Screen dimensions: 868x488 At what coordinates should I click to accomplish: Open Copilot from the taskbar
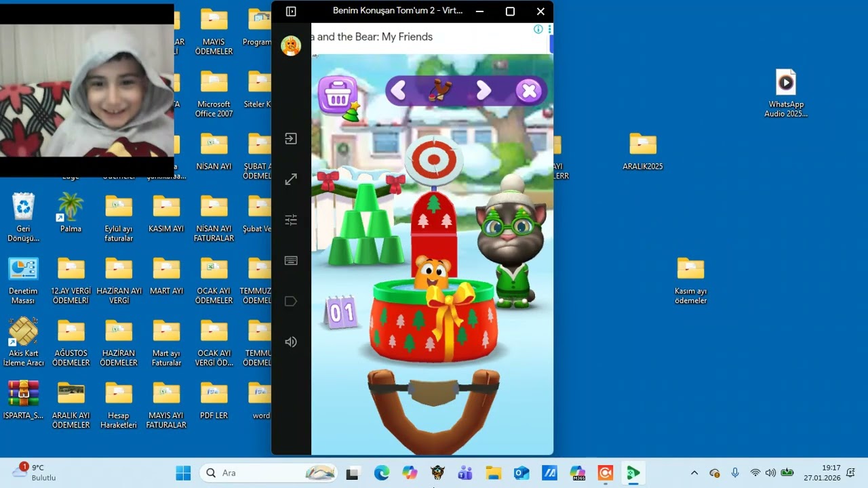pos(410,473)
